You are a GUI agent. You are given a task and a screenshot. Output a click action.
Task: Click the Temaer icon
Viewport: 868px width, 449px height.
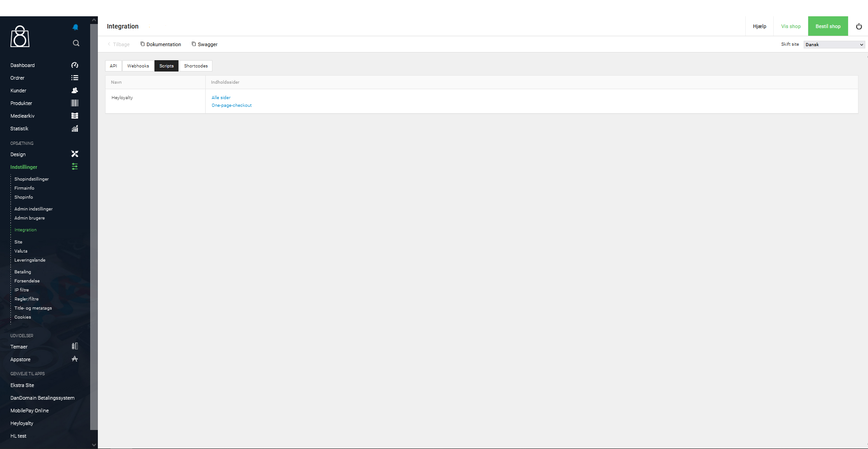75,346
